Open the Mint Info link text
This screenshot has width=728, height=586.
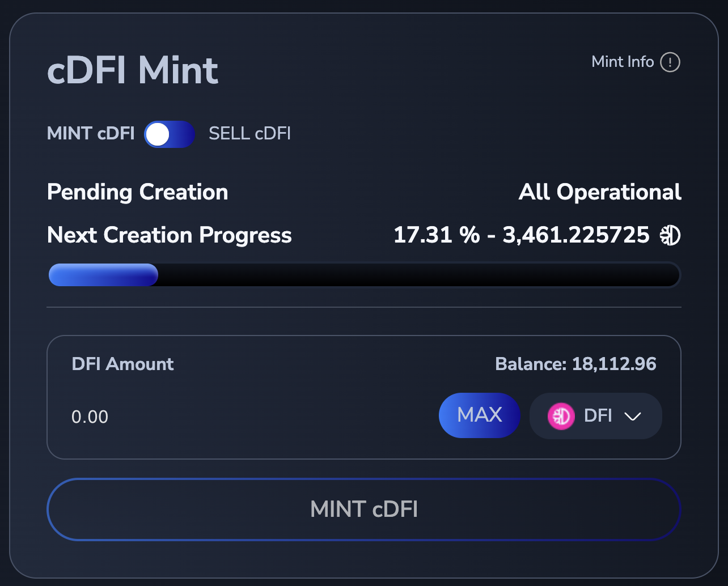pos(623,62)
